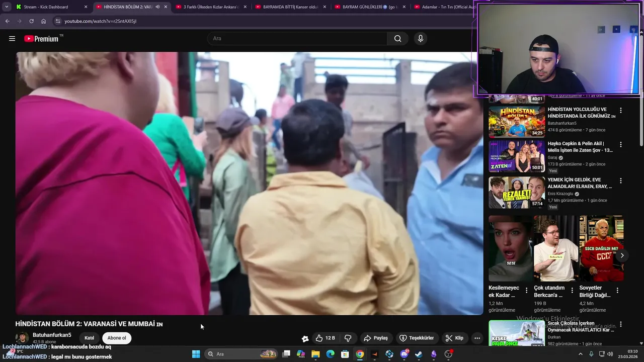644x362 pixels.
Task: Show next Shorts with right arrow
Action: click(622, 255)
